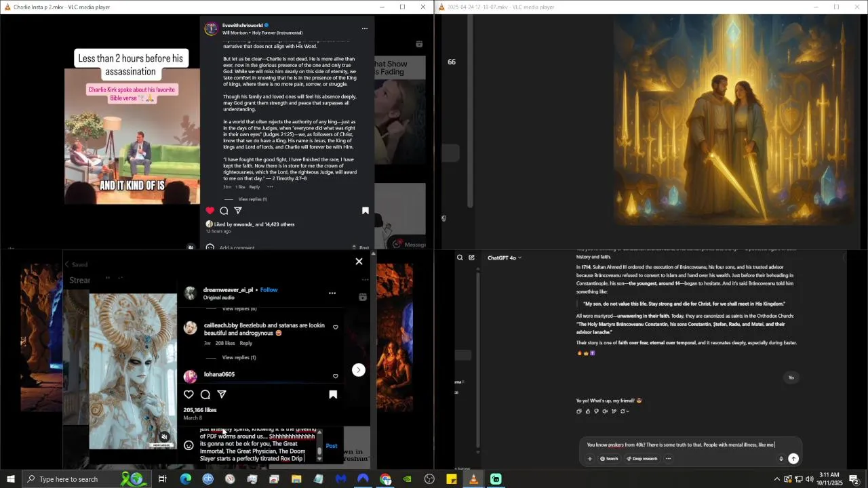
Task: Toggle saved bookmark on dreamweaver_ai_pl post
Action: (333, 394)
